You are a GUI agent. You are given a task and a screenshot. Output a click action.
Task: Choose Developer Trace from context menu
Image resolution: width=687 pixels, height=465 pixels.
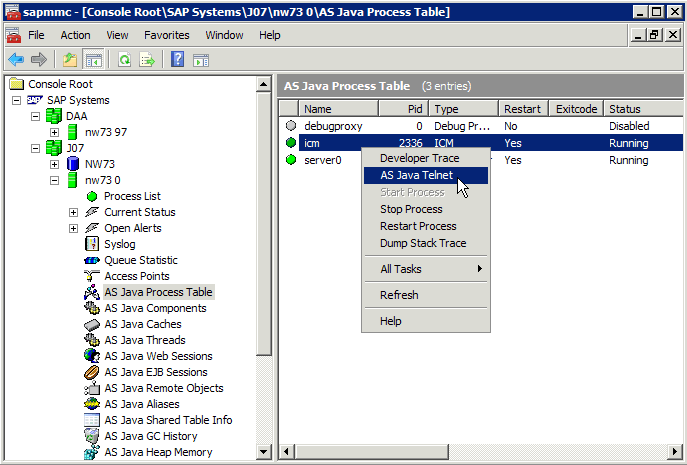tap(425, 158)
